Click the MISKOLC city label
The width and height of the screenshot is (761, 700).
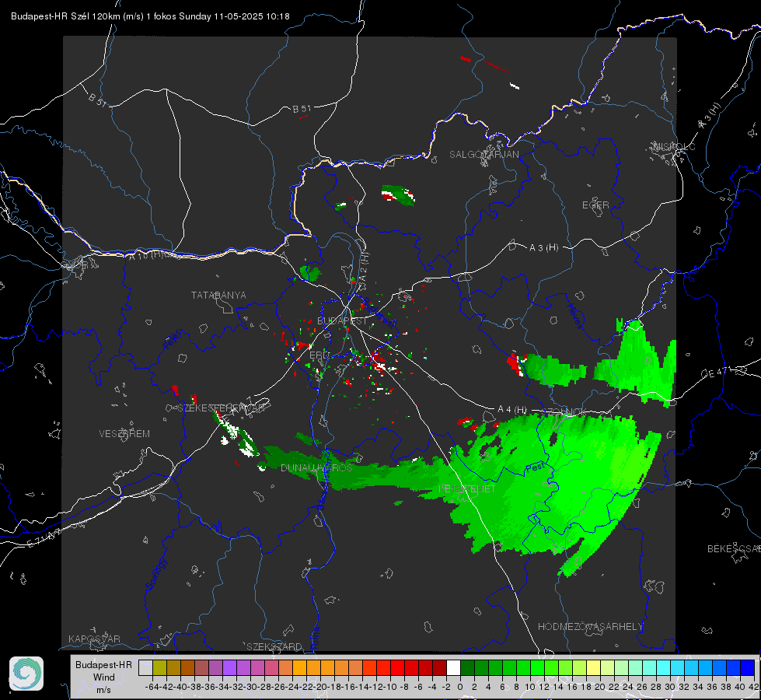[x=674, y=146]
